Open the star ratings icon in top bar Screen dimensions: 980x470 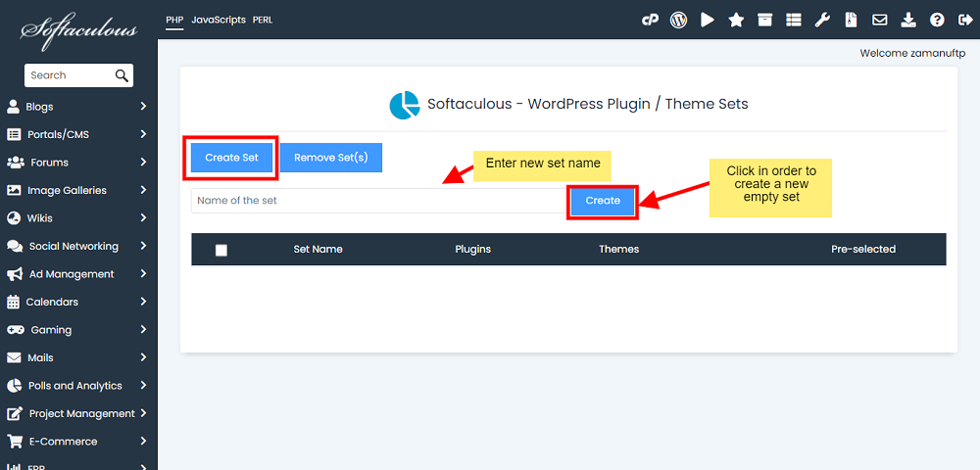(x=736, y=20)
